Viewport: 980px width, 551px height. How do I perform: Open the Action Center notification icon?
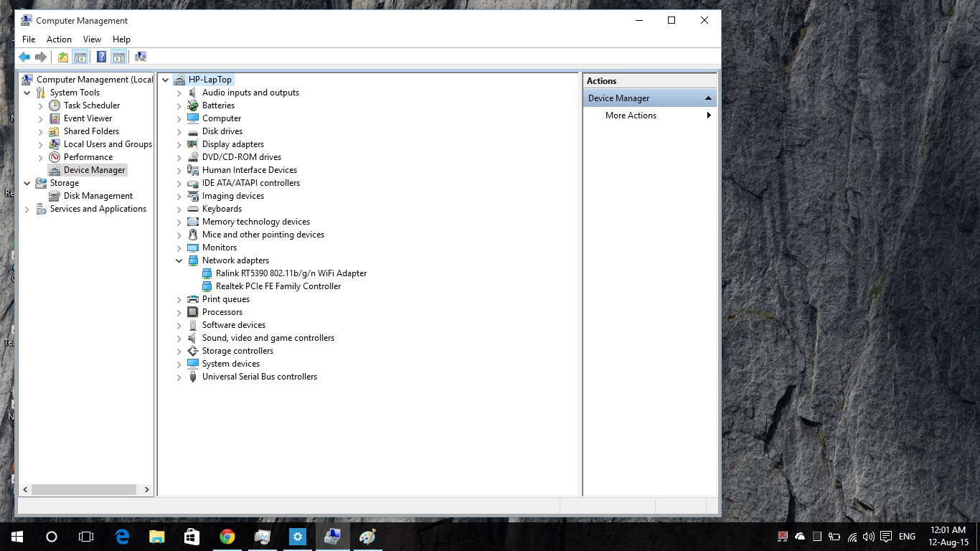886,537
